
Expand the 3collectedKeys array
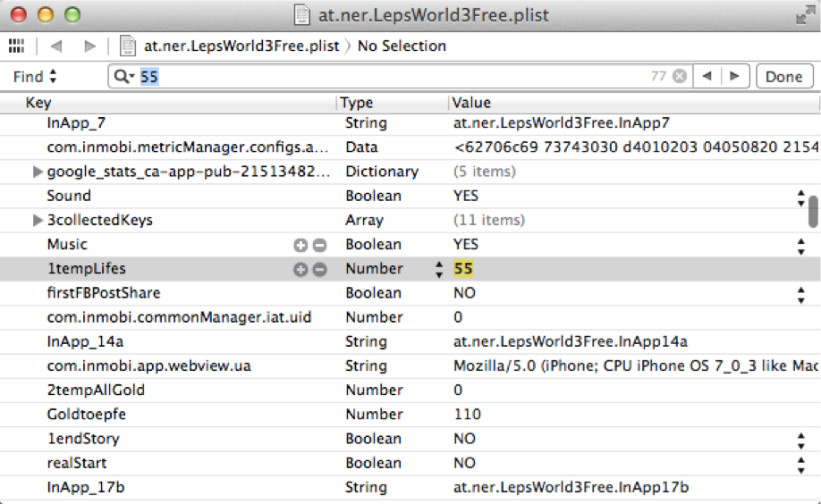[38, 220]
